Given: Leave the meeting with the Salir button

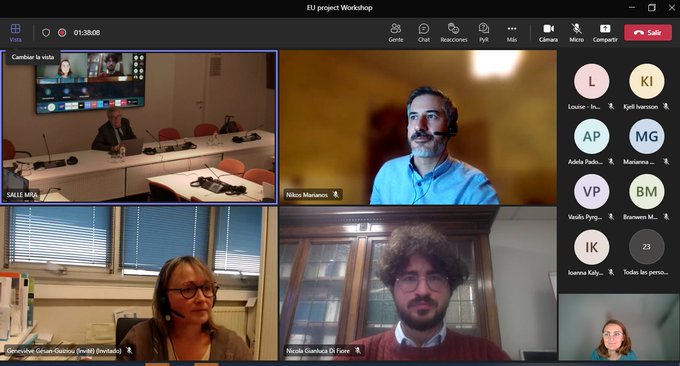Looking at the screenshot, I should pos(648,33).
